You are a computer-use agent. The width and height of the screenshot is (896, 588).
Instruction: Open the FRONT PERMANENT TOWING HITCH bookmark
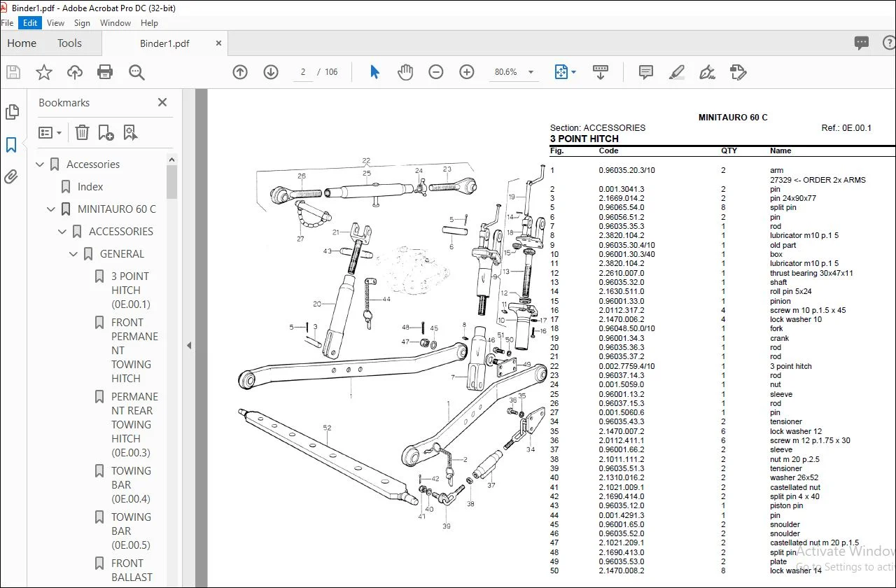[134, 351]
